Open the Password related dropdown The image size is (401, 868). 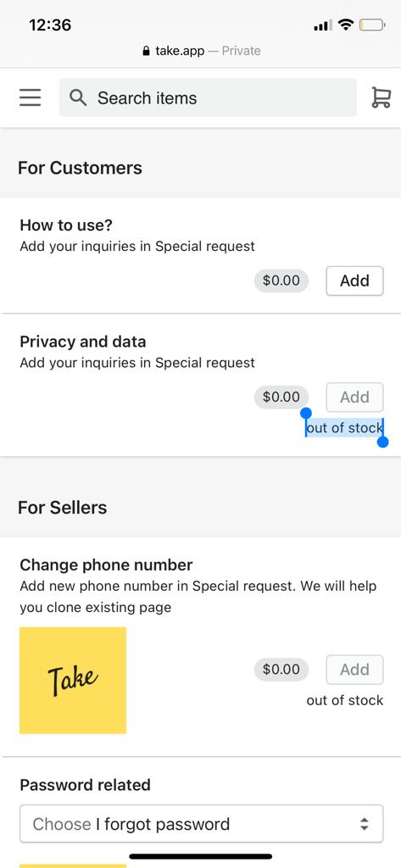tap(201, 824)
